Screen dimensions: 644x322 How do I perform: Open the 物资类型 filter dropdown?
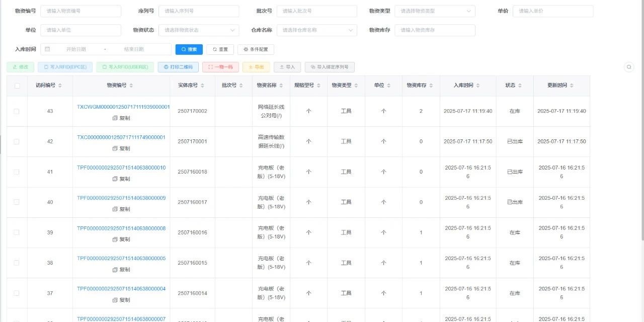(x=435, y=11)
